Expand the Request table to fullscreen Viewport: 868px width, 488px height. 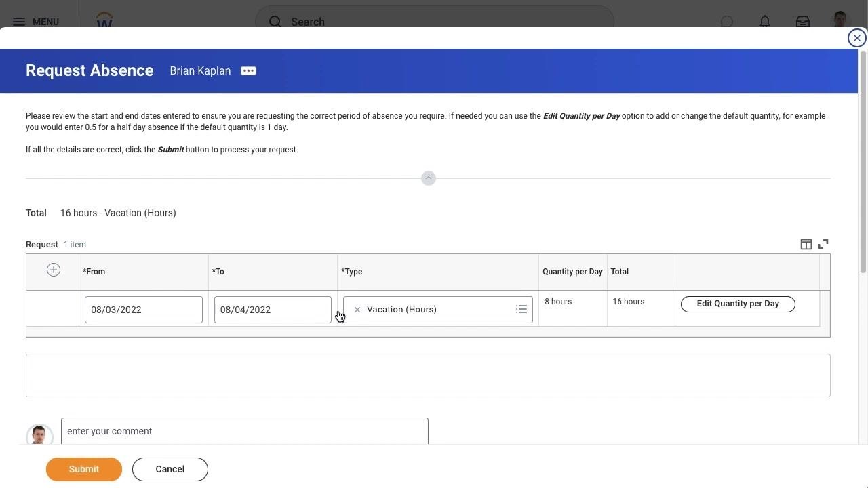click(823, 244)
